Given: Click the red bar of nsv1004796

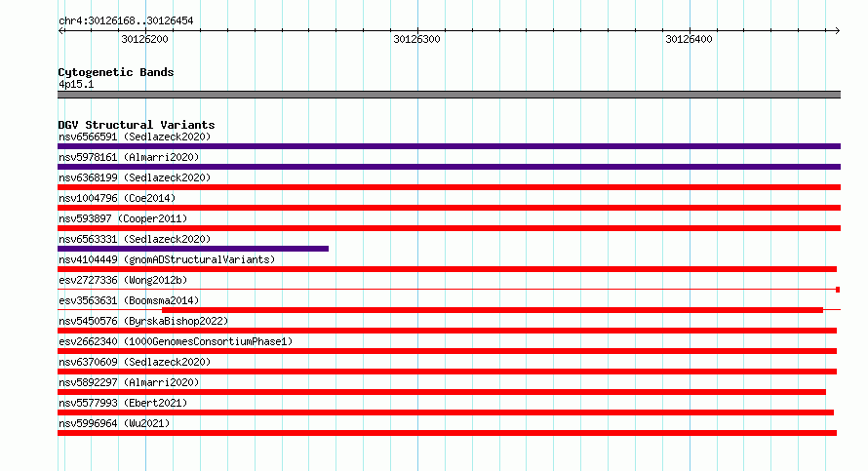Looking at the screenshot, I should coord(449,208).
